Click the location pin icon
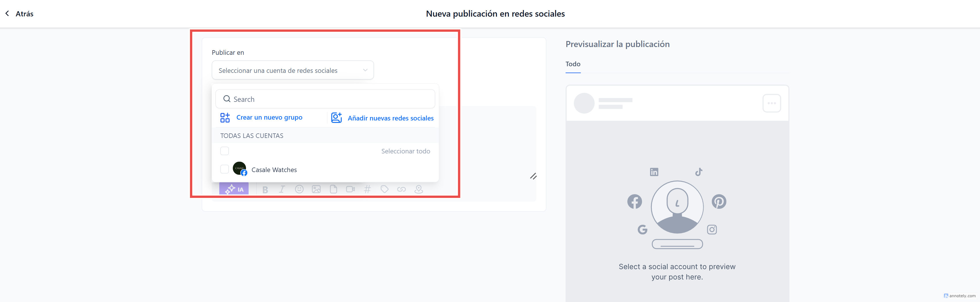The height and width of the screenshot is (302, 980). coord(418,189)
